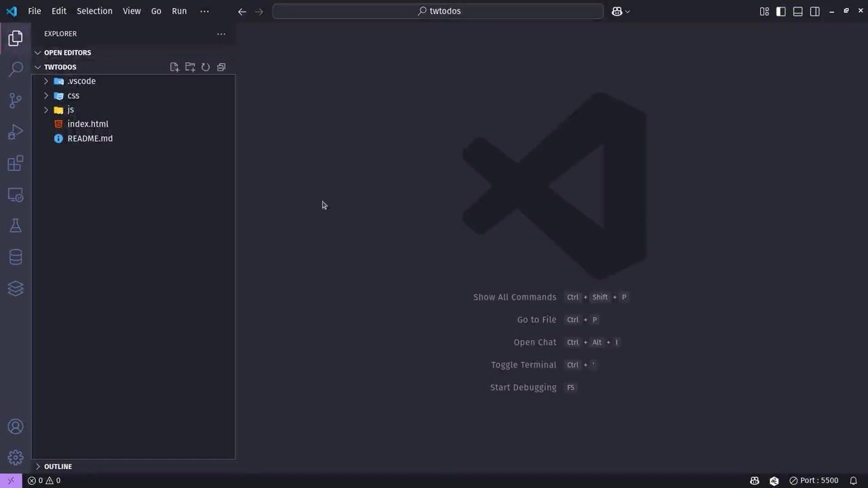Open the database view in activity bar

(x=16, y=257)
